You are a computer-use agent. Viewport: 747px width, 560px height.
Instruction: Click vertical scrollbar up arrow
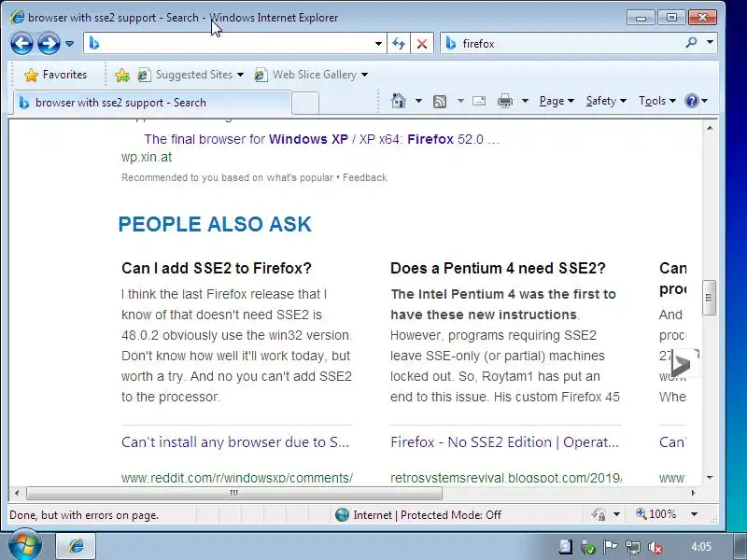pyautogui.click(x=710, y=128)
